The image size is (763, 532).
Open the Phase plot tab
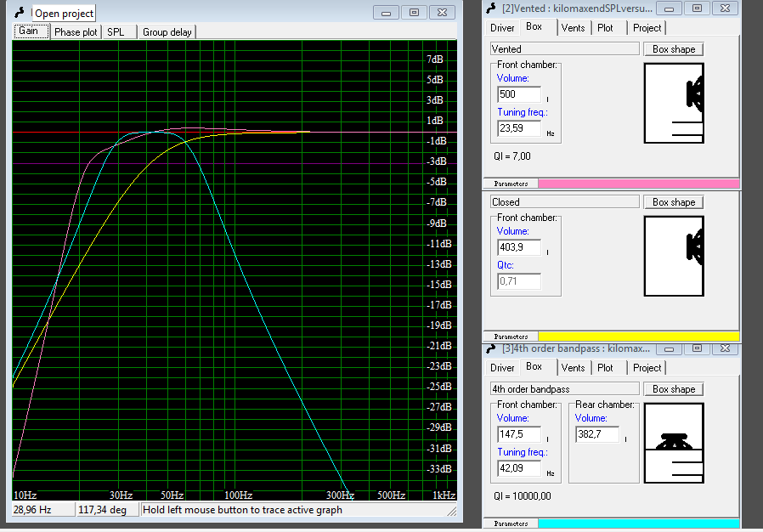[76, 32]
